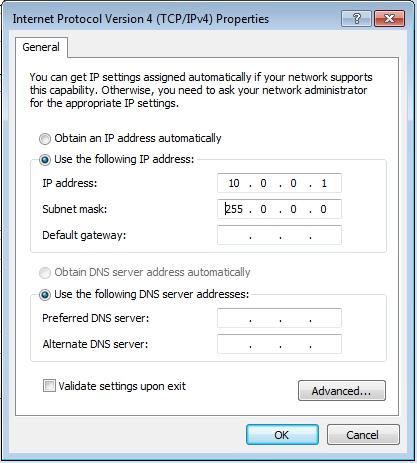Click the last octet of Subnet mask
417x463 pixels.
pos(323,209)
